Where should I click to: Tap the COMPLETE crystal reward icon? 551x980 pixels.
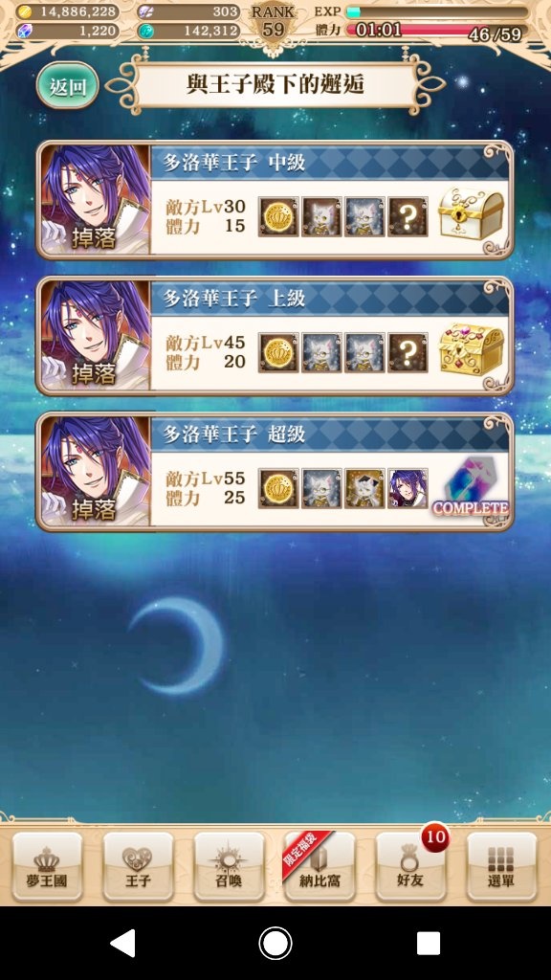pyautogui.click(x=471, y=487)
